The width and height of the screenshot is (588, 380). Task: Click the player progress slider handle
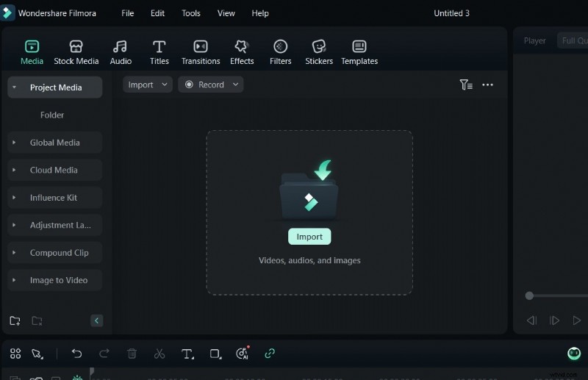click(x=529, y=295)
